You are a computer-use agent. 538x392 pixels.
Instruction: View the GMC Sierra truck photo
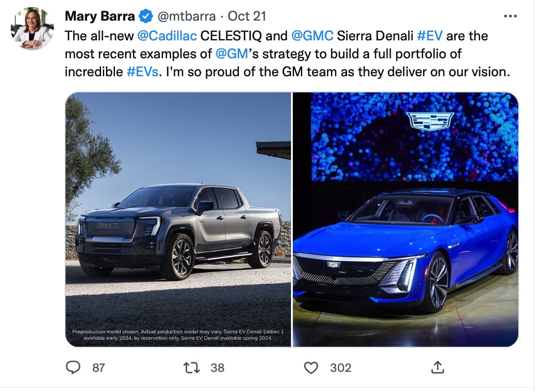[178, 219]
